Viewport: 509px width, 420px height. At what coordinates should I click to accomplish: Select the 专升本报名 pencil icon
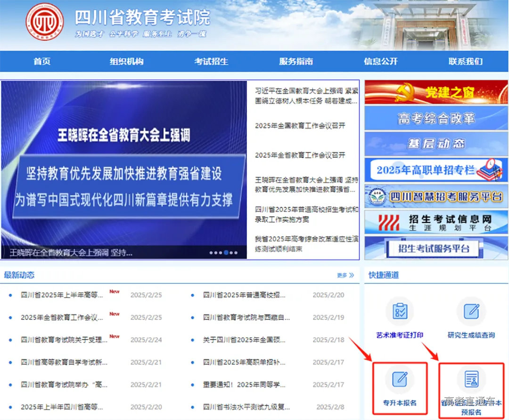pos(400,380)
